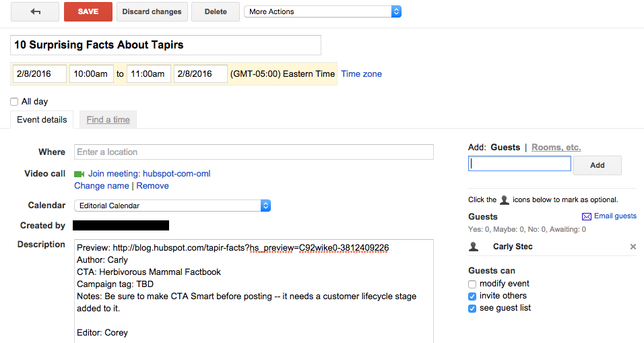Click the (GMT-05:00) Eastern Time text
The height and width of the screenshot is (343, 644).
point(282,74)
